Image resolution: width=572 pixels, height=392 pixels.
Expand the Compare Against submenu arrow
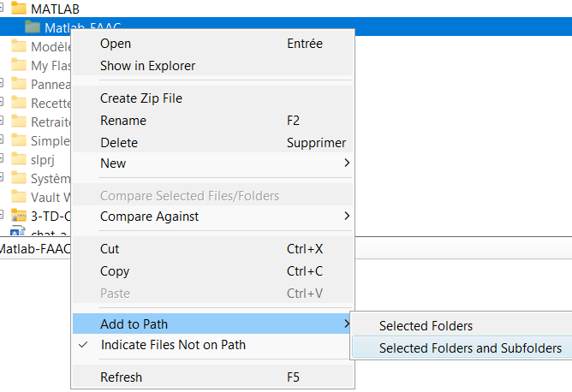click(x=347, y=216)
